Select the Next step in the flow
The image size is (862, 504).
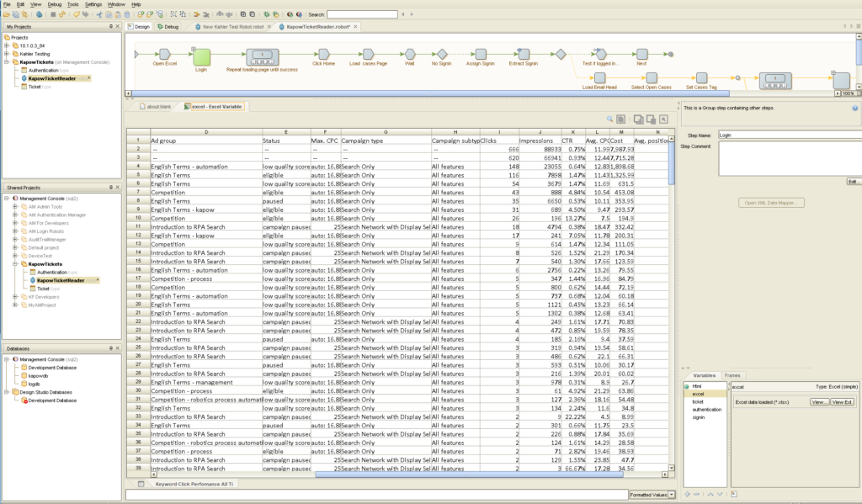641,54
